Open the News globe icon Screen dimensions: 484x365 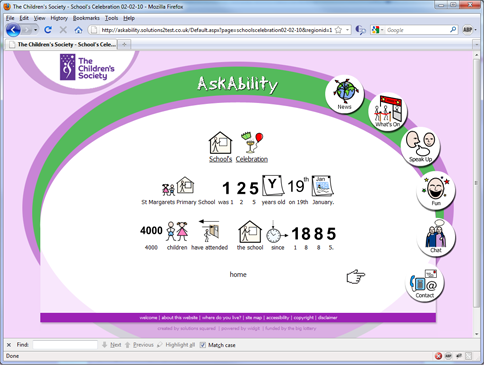tap(344, 94)
